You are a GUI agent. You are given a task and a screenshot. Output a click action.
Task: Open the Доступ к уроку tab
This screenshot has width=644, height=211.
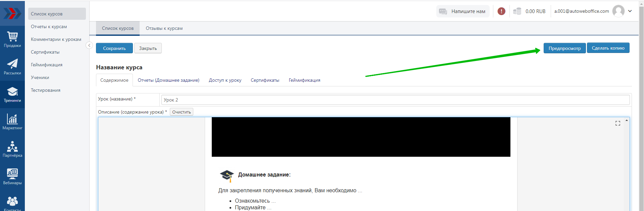225,80
